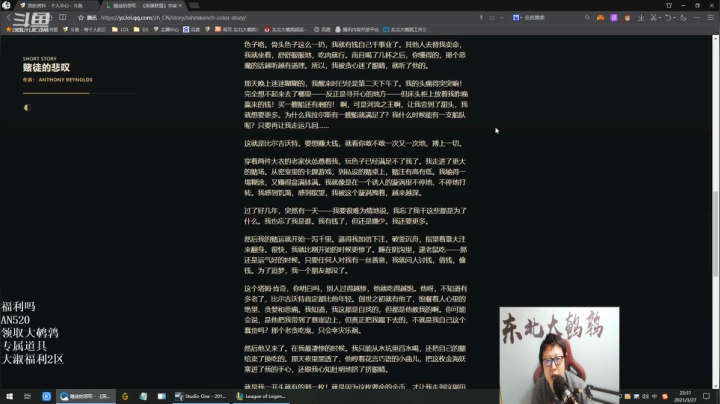This screenshot has width=720, height=404.
Task: Select the LoL universe story tab
Action: (141, 6)
